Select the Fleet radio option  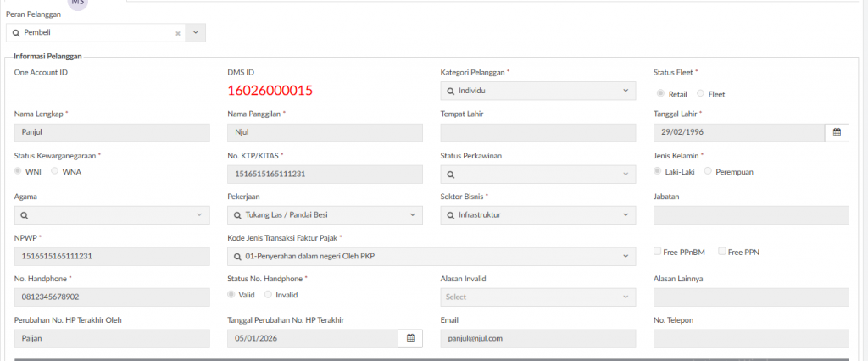pyautogui.click(x=700, y=94)
